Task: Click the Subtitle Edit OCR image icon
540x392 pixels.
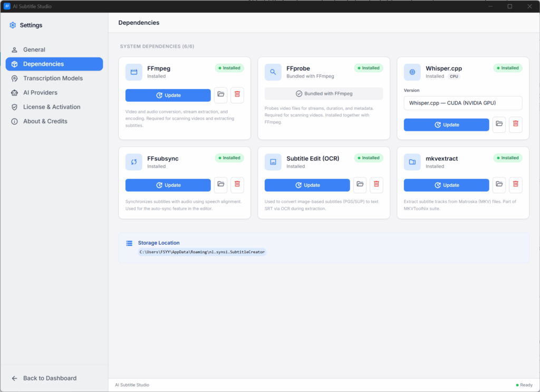Action: coord(273,161)
